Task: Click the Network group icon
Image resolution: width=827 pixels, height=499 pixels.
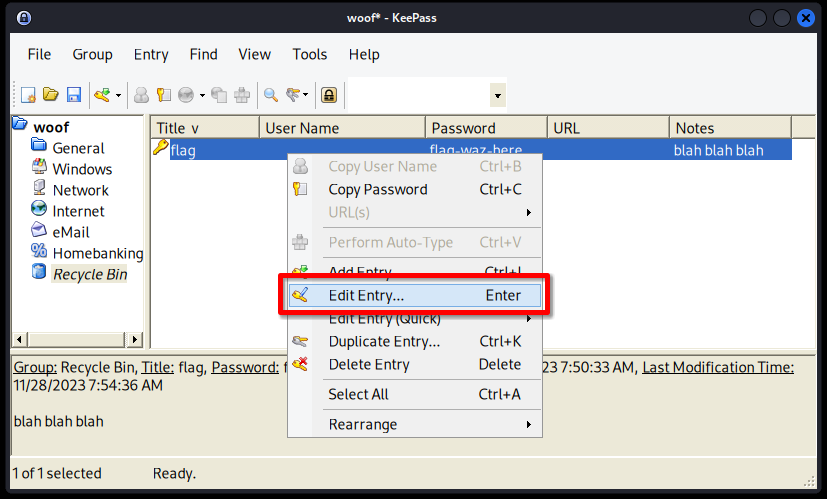Action: 39,187
